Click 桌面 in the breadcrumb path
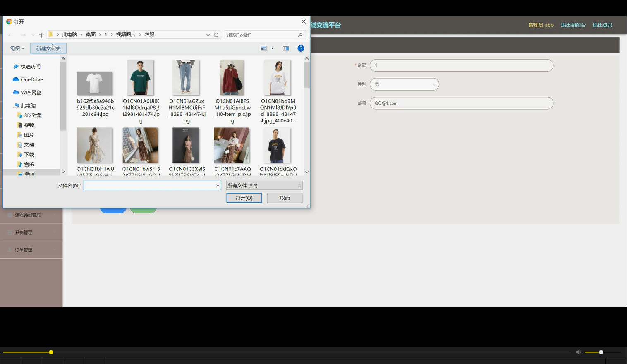Screen dimensions: 627x364 click(91, 35)
